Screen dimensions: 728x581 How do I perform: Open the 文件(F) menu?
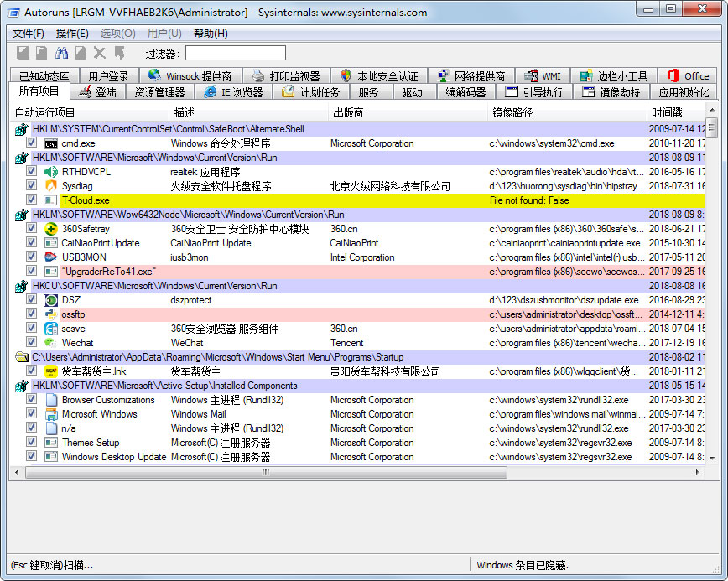29,34
